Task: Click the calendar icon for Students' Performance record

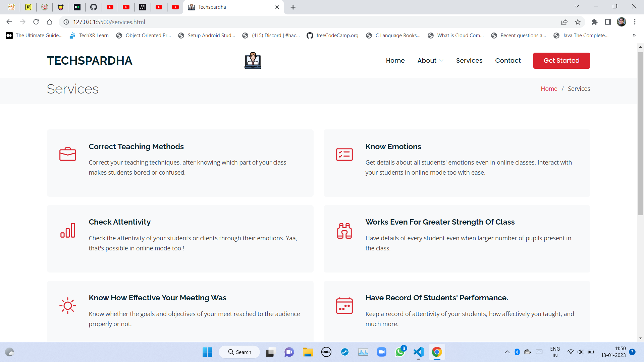Action: (x=344, y=306)
